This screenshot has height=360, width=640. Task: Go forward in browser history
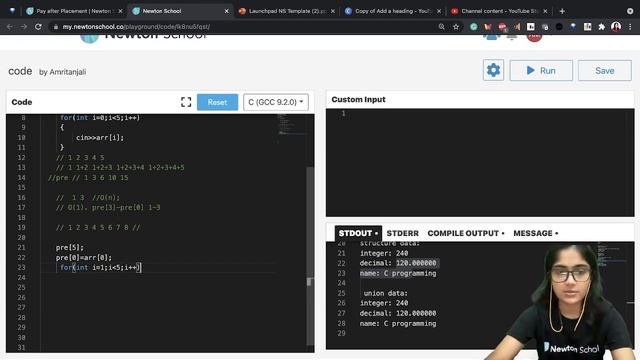click(x=24, y=27)
